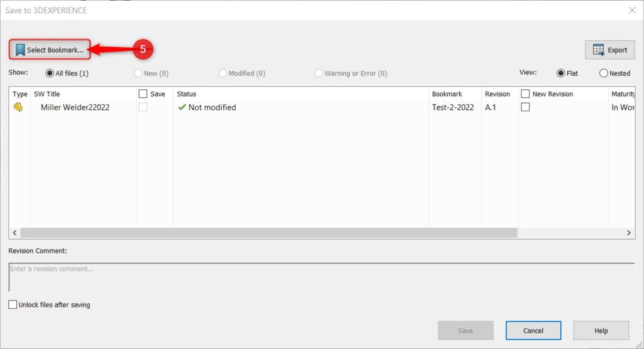
Task: Check New Revision for Miller Welder22022
Action: tap(525, 107)
